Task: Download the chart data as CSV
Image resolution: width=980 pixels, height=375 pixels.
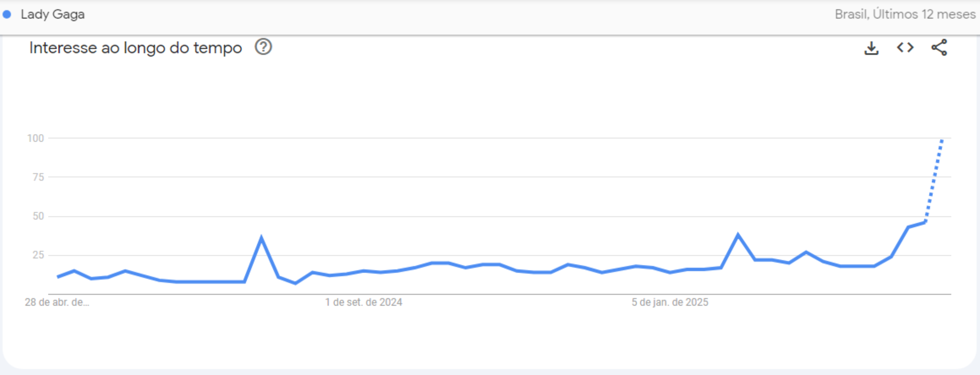Action: click(871, 48)
